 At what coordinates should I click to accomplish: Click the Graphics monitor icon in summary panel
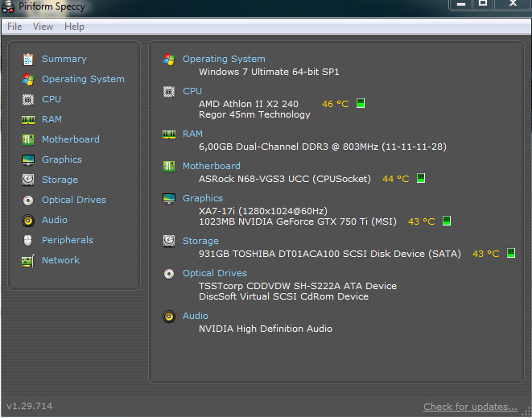pos(169,199)
